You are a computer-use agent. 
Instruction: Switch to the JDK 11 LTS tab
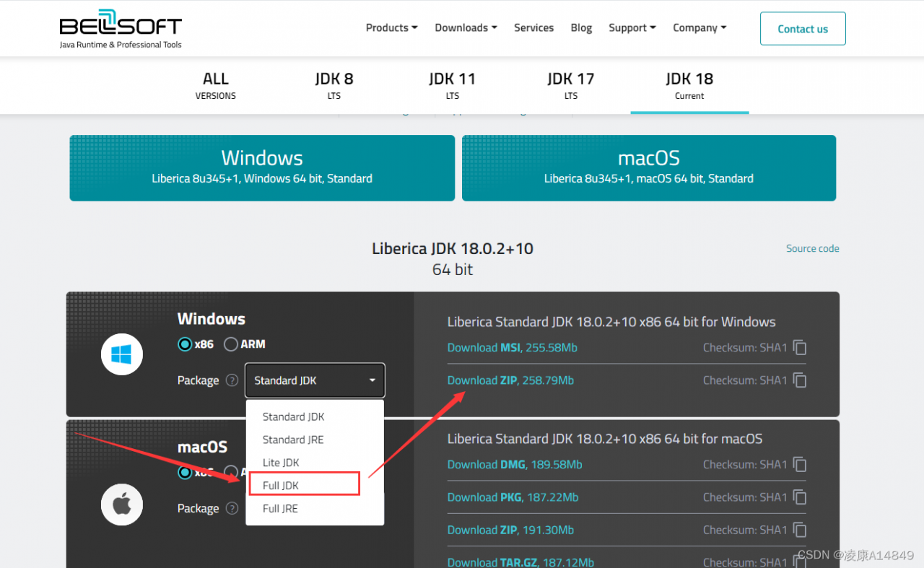[x=453, y=85]
